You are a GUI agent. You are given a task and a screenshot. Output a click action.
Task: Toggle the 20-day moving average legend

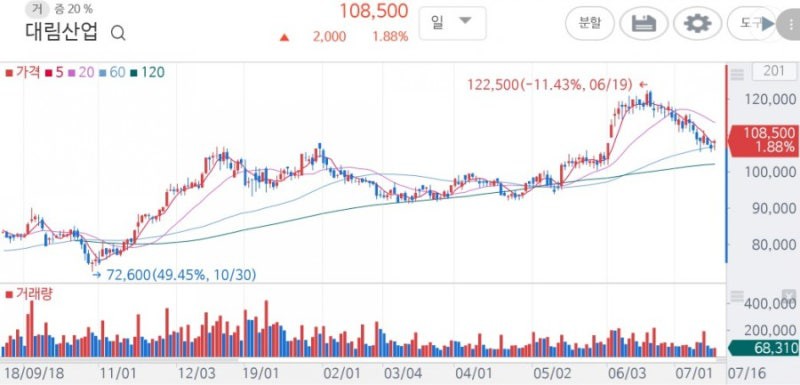coord(81,72)
